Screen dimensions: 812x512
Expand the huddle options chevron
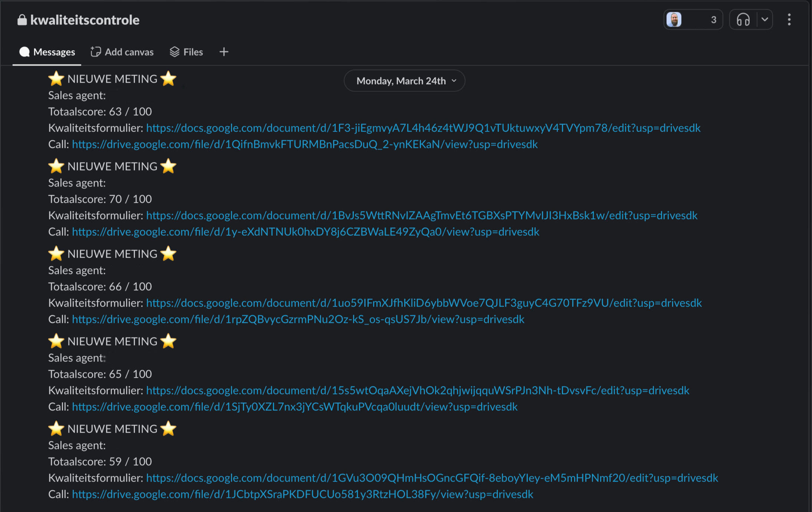coord(765,20)
